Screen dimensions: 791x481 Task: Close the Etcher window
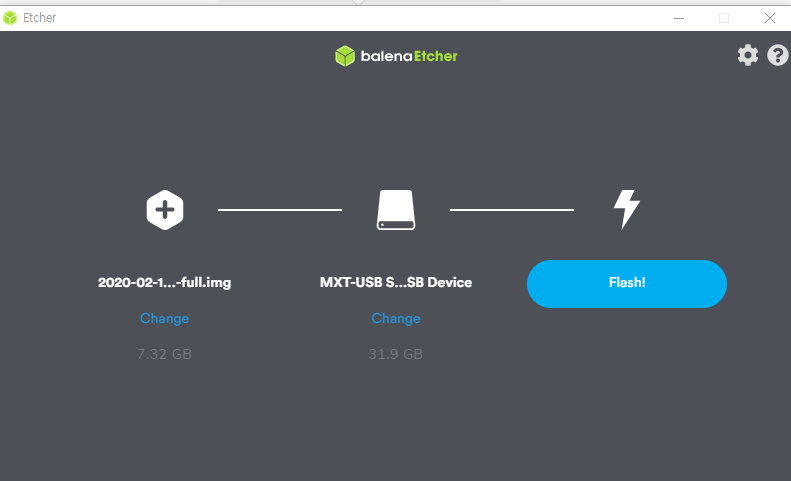coord(770,18)
